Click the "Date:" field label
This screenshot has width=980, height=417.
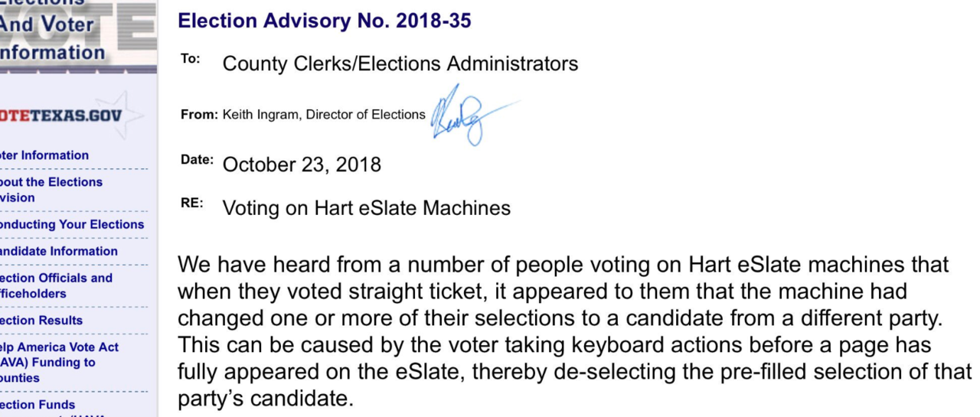196,160
